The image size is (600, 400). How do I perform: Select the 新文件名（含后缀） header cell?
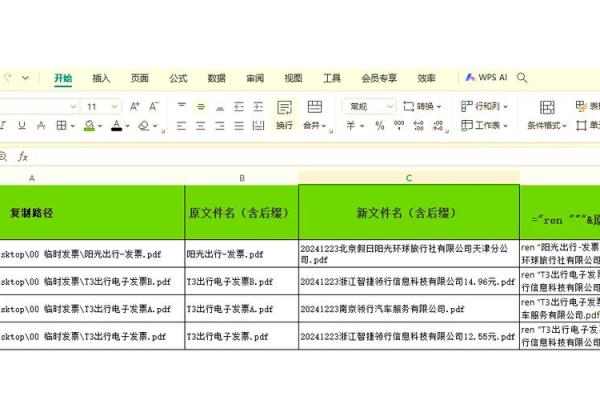pos(409,212)
